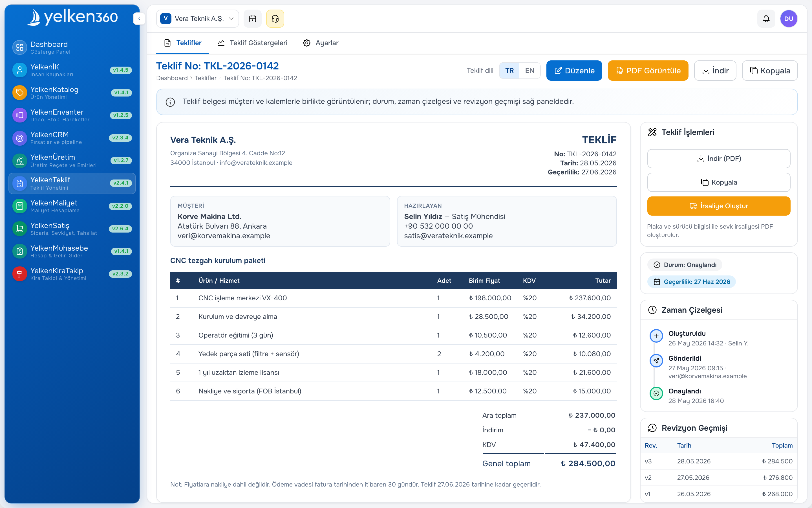Switch offer language to EN
The height and width of the screenshot is (508, 812).
tap(529, 71)
